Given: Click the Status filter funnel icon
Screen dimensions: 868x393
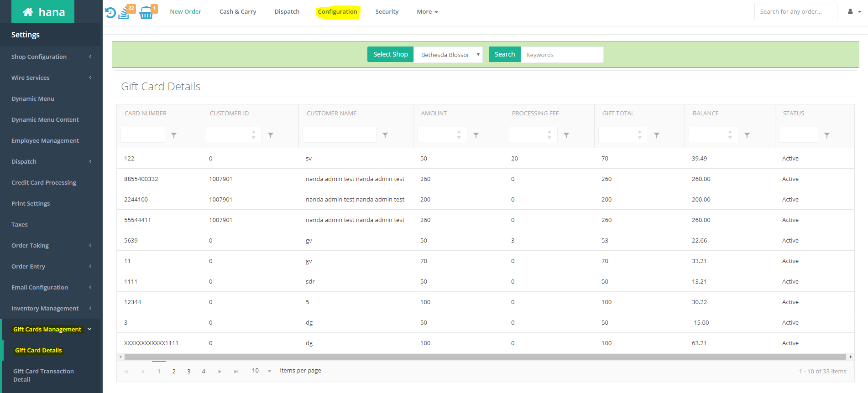Looking at the screenshot, I should tap(827, 135).
